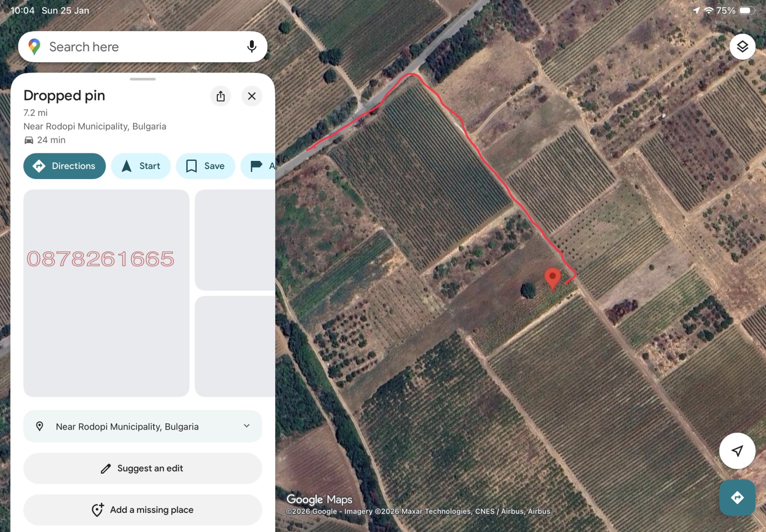Tap the red dropped pin marker
The image size is (766, 532).
(x=552, y=278)
